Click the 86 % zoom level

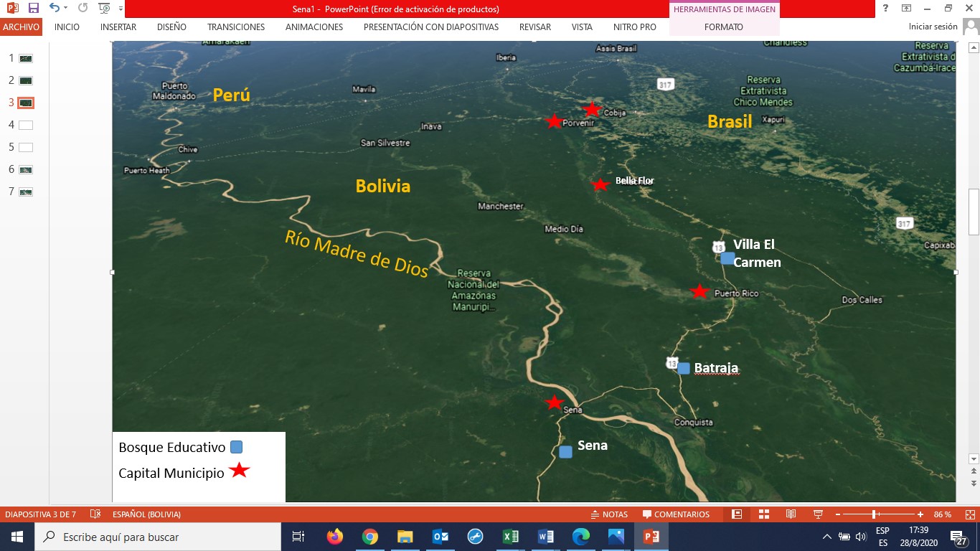[943, 514]
